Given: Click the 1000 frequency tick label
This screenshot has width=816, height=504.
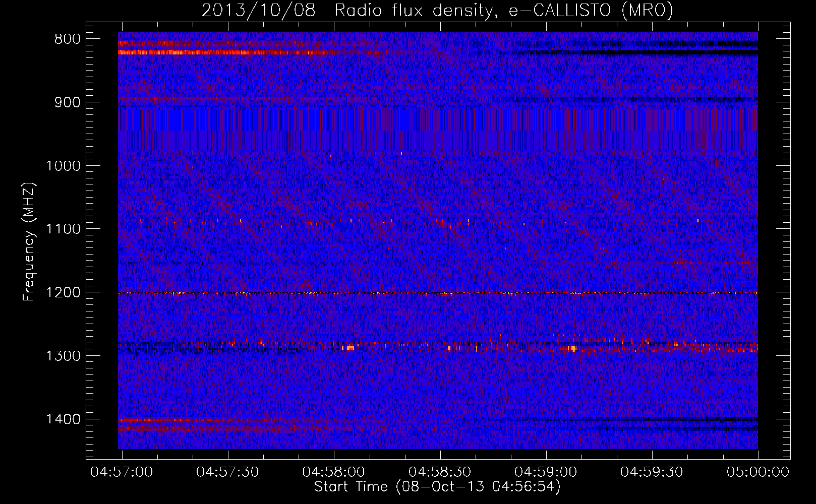Looking at the screenshot, I should (x=63, y=166).
